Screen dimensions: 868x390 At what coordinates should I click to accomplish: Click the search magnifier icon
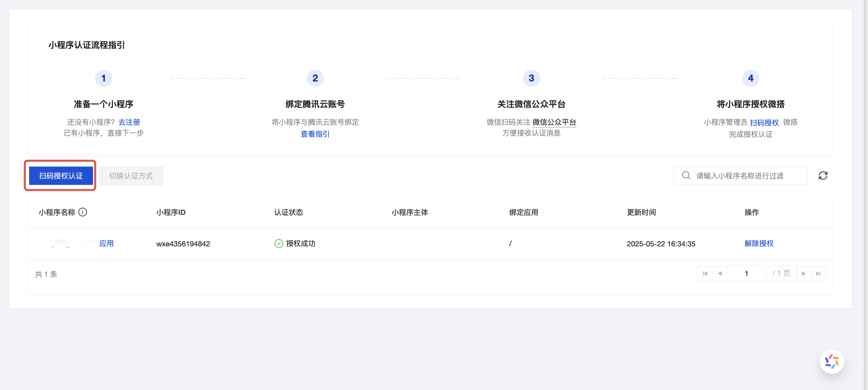686,175
